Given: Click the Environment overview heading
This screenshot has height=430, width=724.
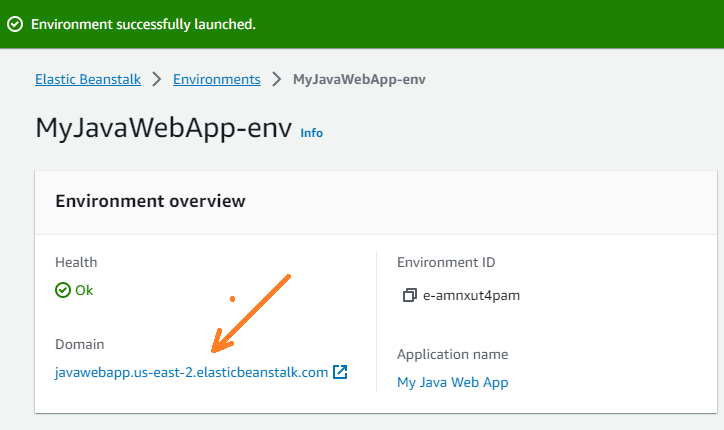Looking at the screenshot, I should [151, 201].
